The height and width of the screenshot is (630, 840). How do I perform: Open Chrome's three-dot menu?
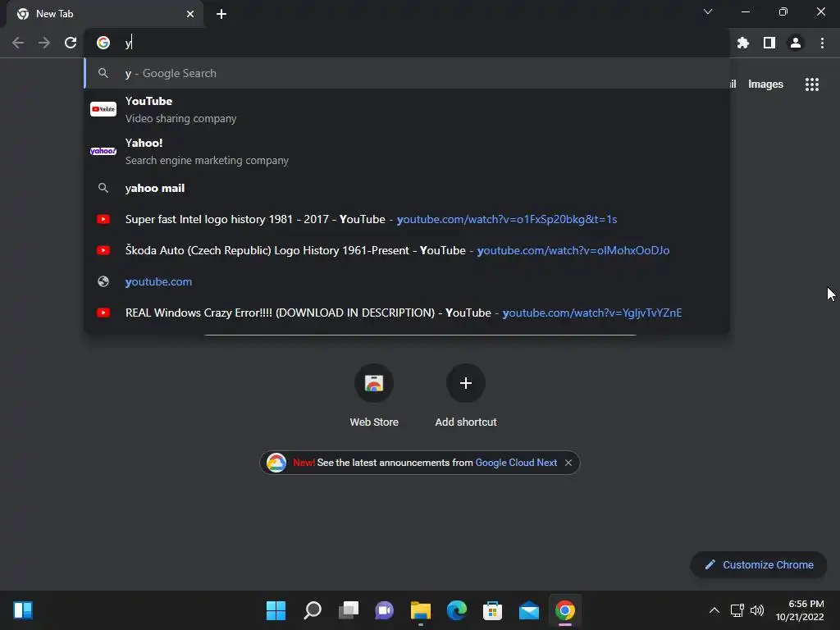pyautogui.click(x=822, y=43)
